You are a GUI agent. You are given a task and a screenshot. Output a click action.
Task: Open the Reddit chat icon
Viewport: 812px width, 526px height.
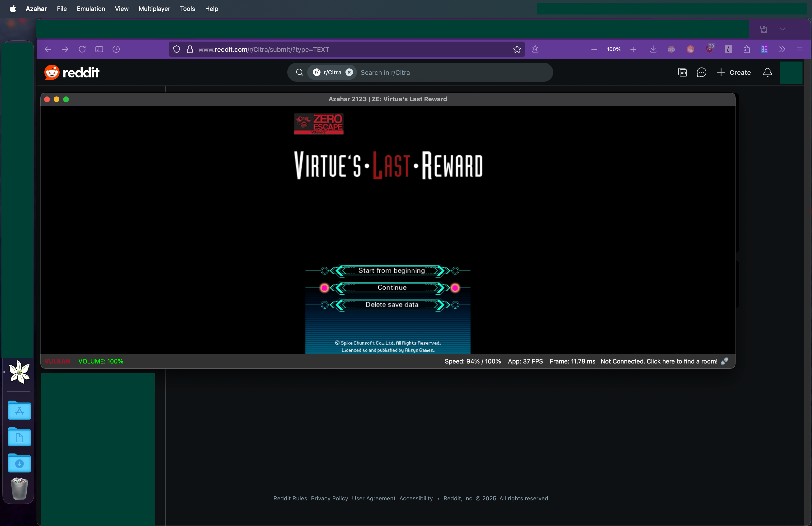[x=701, y=72]
